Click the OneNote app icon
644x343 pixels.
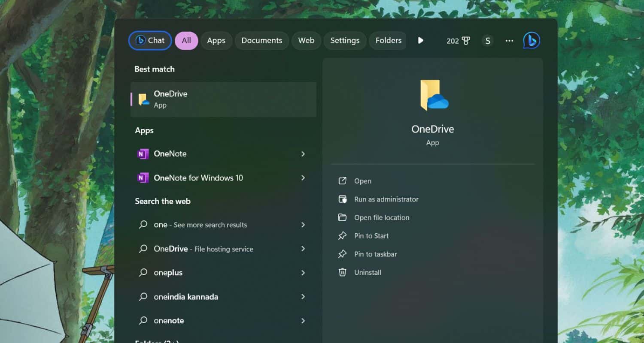point(143,154)
